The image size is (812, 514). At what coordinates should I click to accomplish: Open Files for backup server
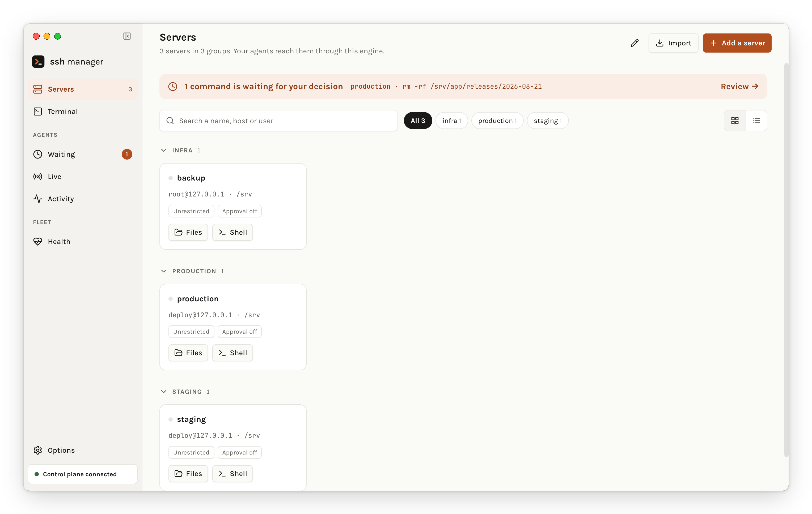[x=188, y=232]
